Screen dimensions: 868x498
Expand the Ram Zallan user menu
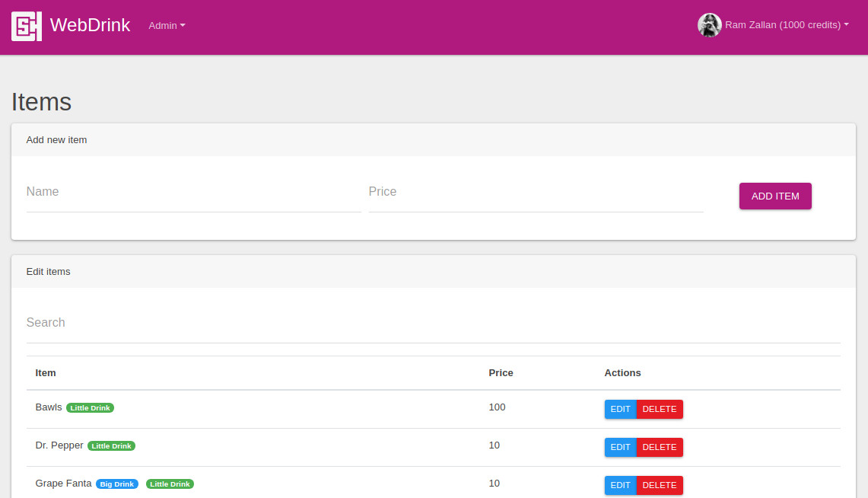click(x=787, y=25)
